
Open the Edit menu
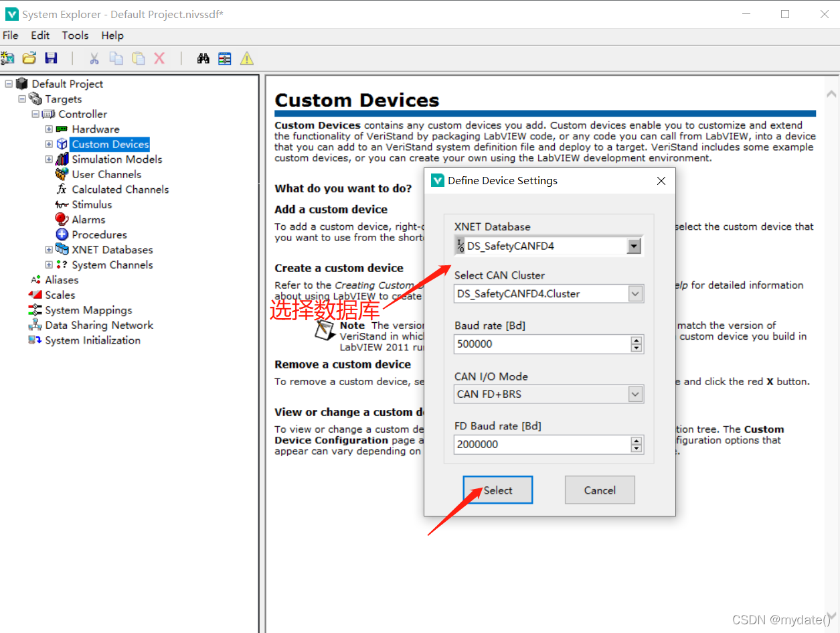40,36
